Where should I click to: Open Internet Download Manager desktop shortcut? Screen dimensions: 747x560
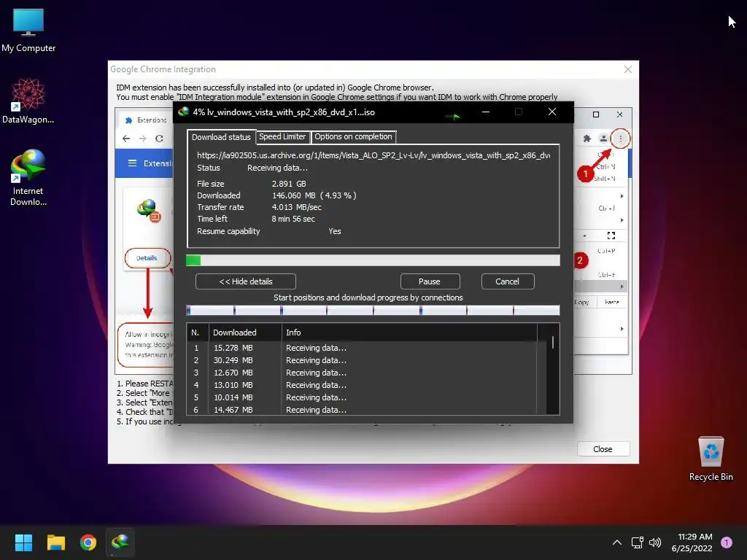(x=28, y=177)
